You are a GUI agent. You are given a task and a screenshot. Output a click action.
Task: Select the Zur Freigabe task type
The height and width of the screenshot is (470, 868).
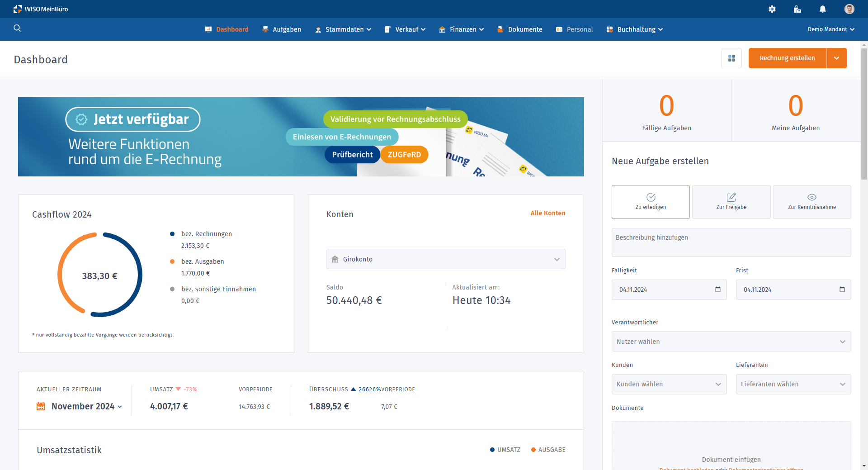pos(731,202)
